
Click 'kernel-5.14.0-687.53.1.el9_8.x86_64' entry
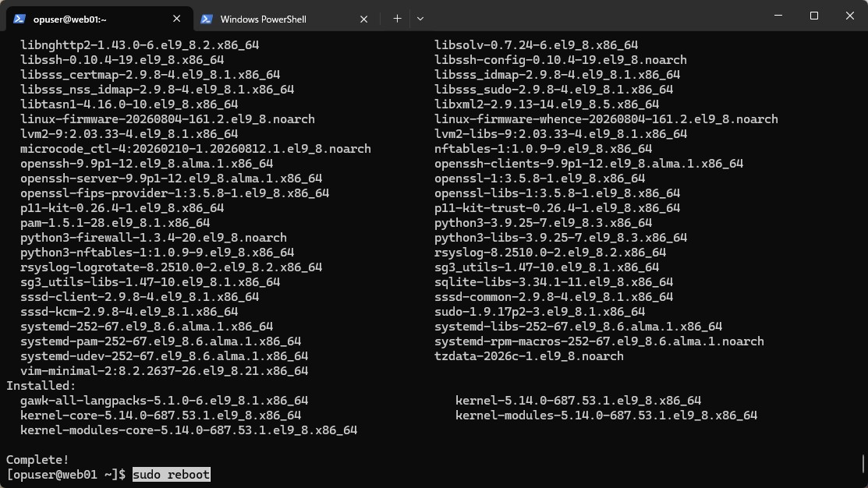pyautogui.click(x=579, y=400)
